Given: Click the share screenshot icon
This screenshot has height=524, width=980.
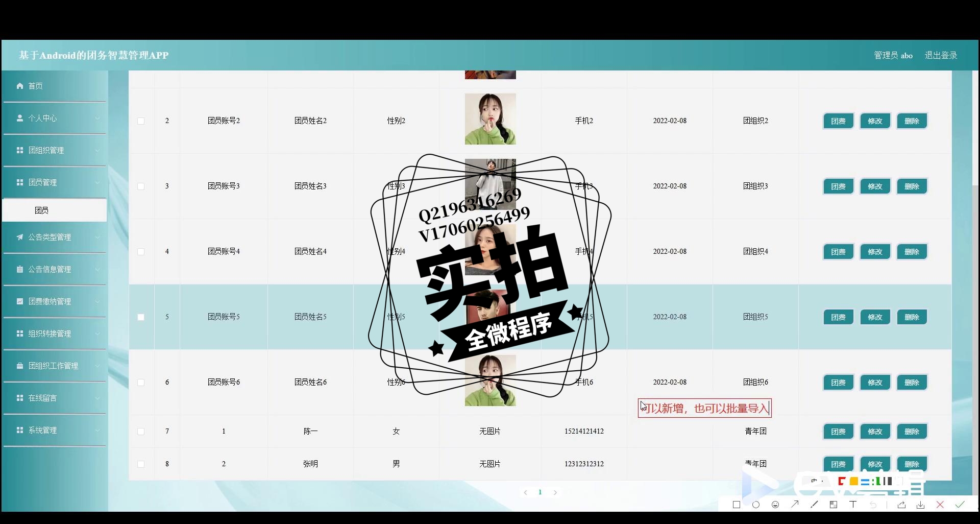Looking at the screenshot, I should pyautogui.click(x=901, y=505).
